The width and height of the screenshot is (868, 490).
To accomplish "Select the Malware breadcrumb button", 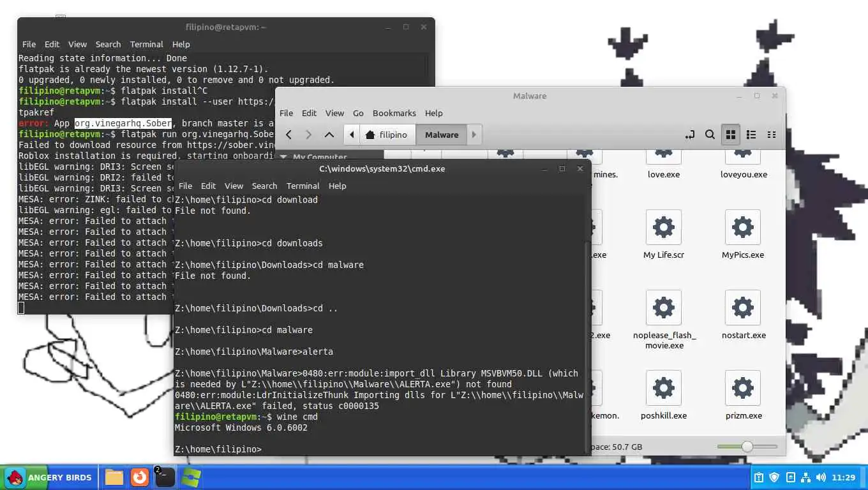I will (x=442, y=135).
